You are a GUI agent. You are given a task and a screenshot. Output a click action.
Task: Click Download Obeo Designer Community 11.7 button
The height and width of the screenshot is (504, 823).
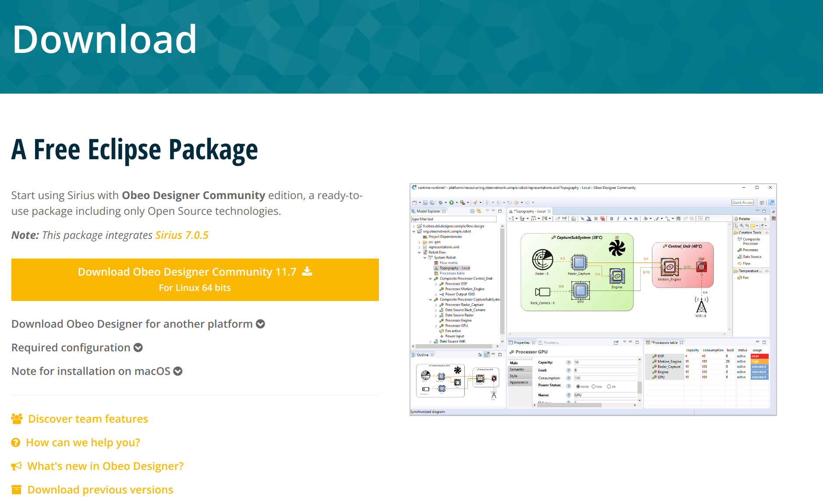(x=195, y=280)
